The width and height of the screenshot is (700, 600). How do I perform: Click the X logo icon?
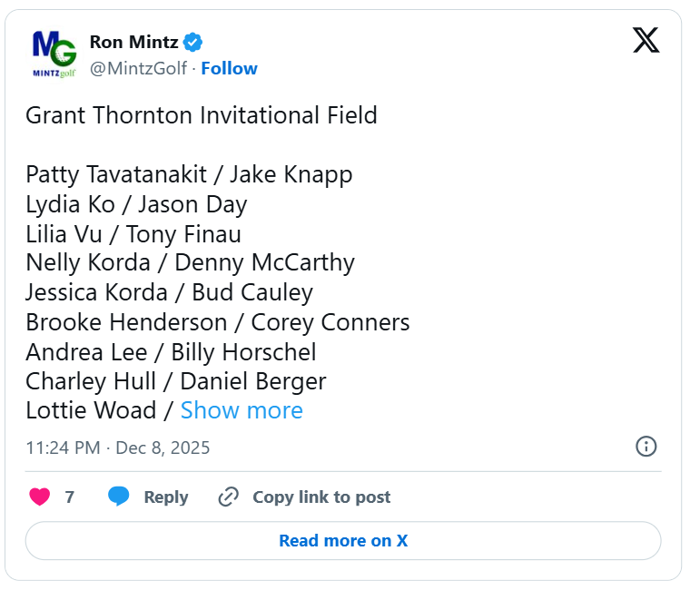(646, 40)
